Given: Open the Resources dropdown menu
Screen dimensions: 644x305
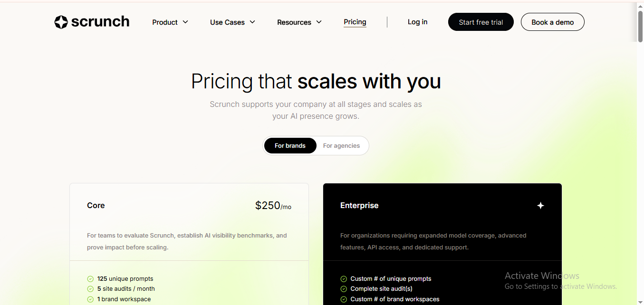Looking at the screenshot, I should tap(299, 22).
